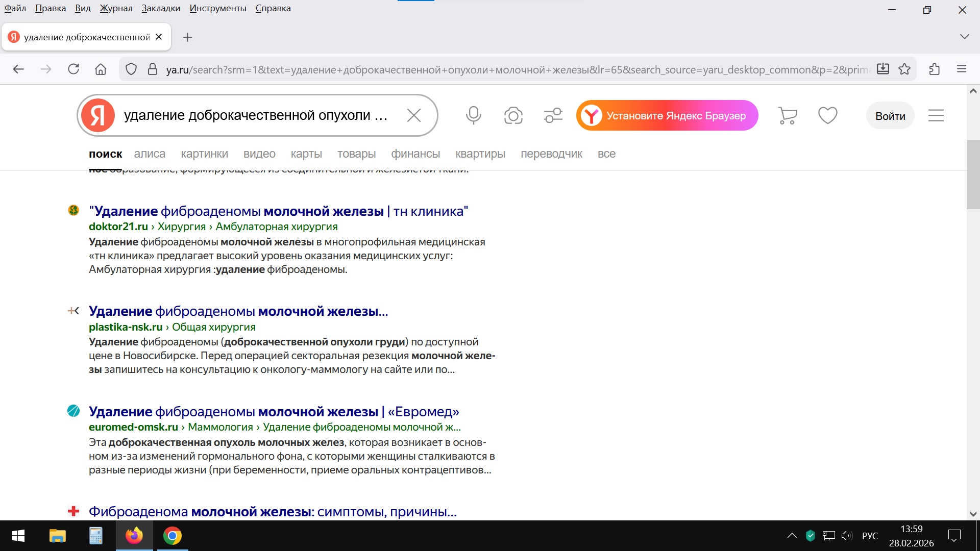
Task: Open the Закладки menu
Action: 161,8
